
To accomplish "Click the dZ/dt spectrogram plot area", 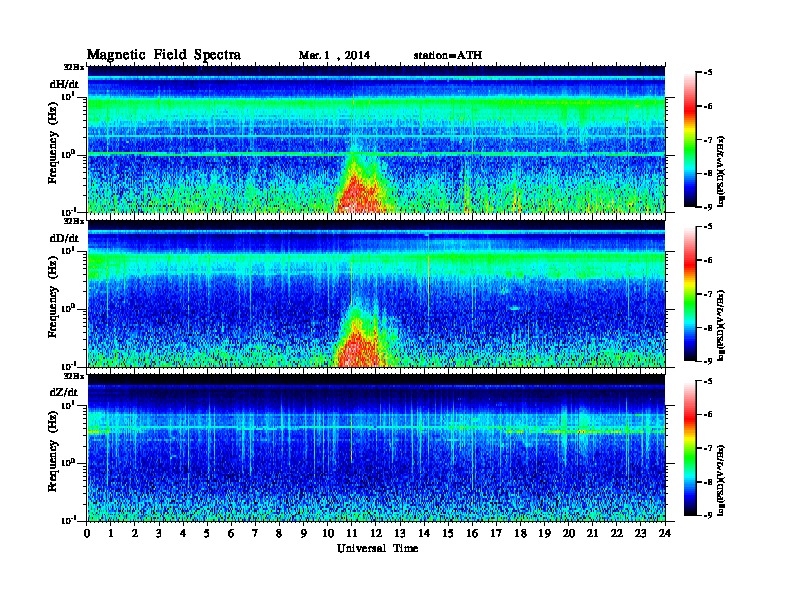I will (x=376, y=448).
